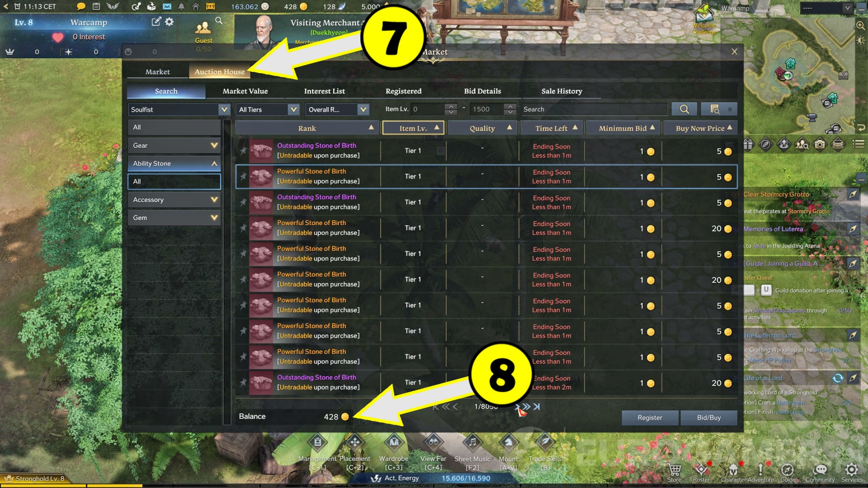Click the Bid/Buy button
Viewport: 868px width, 488px height.
coord(708,418)
